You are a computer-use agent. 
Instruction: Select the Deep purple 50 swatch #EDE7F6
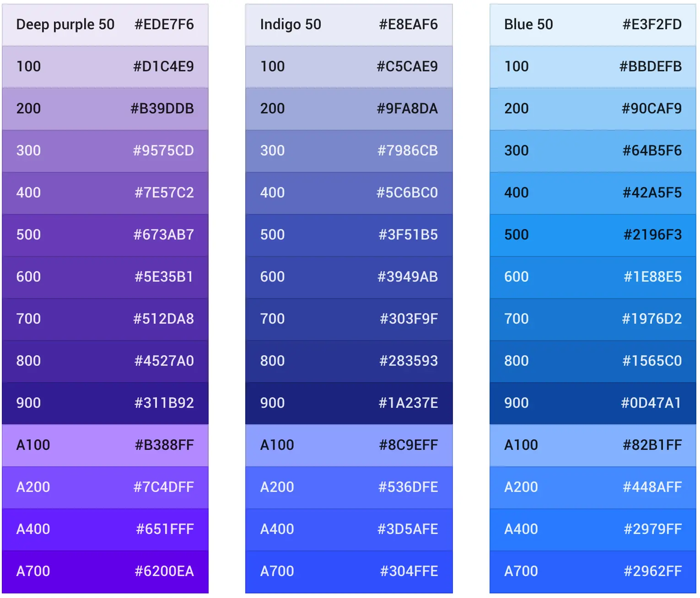coord(105,25)
